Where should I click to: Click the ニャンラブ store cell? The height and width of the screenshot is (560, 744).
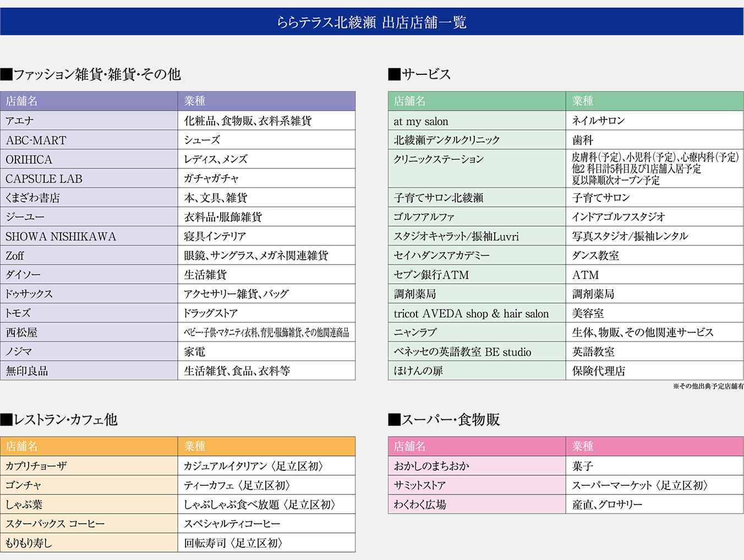click(x=477, y=332)
